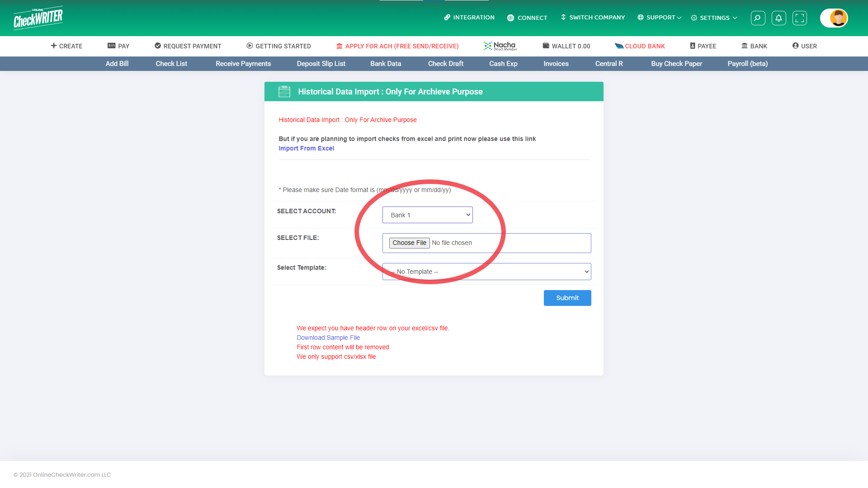This screenshot has width=868, height=488.
Task: Go to Invoices tab
Action: [556, 64]
